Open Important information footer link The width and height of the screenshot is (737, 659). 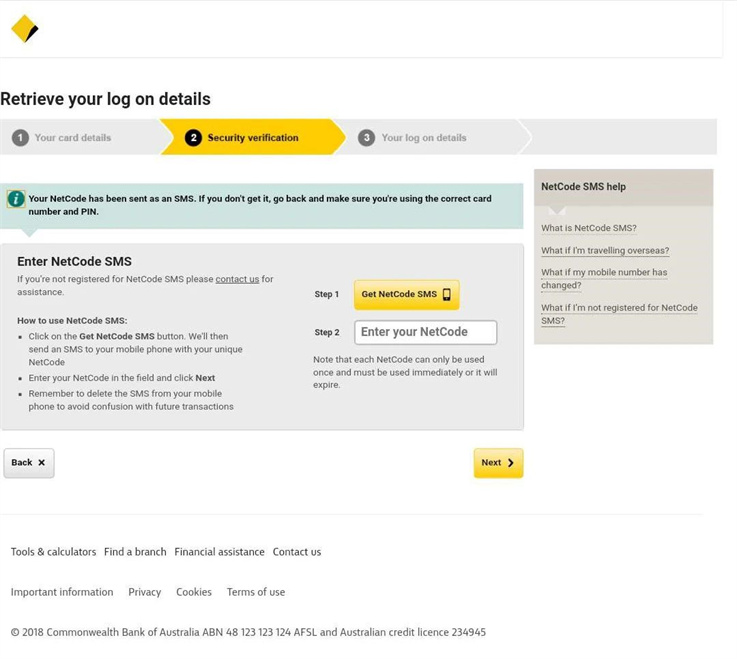click(x=62, y=592)
